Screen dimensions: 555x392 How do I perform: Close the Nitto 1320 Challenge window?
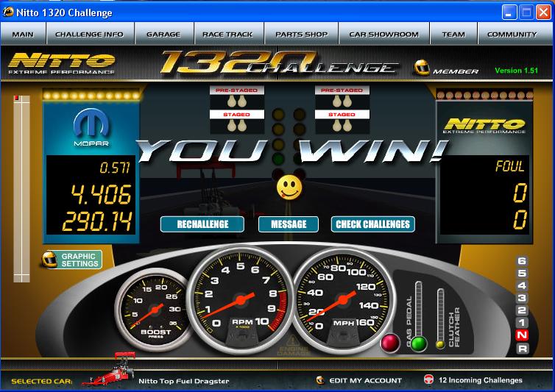point(543,13)
